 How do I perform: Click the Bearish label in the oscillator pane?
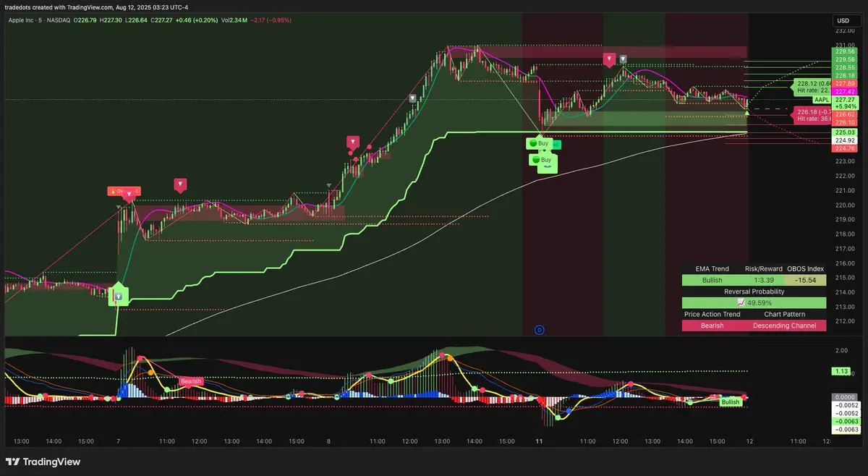point(191,381)
